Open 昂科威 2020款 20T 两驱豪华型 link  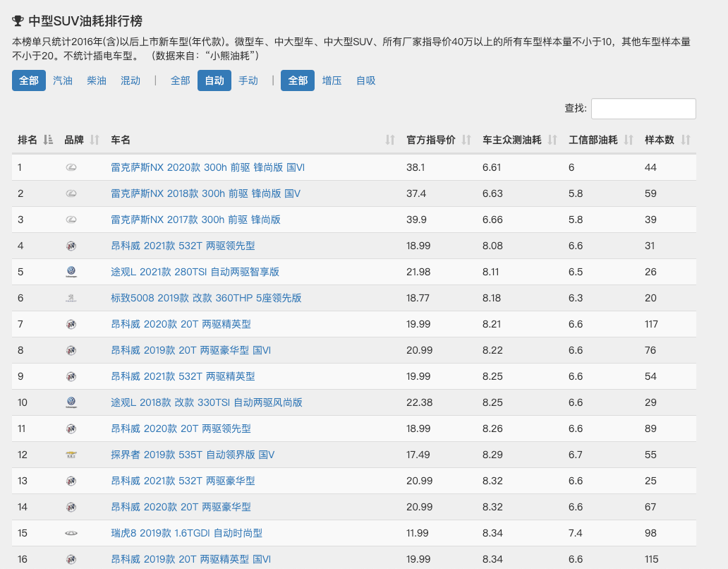[181, 507]
